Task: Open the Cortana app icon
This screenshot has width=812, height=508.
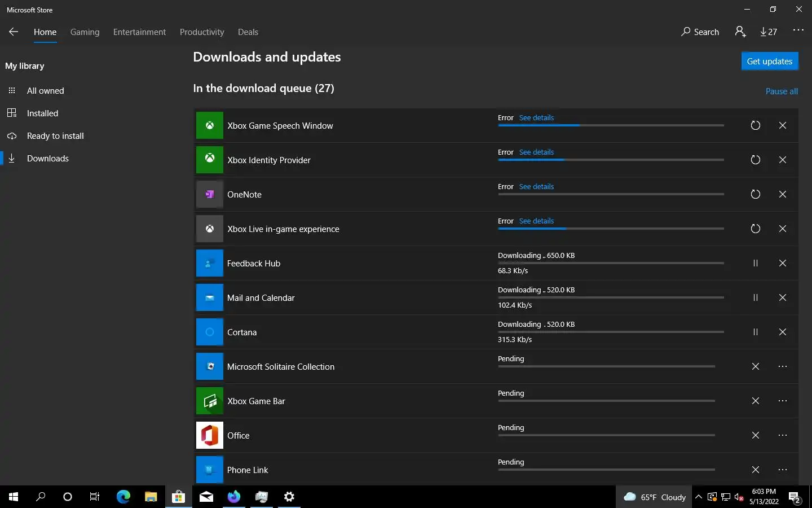Action: point(210,332)
